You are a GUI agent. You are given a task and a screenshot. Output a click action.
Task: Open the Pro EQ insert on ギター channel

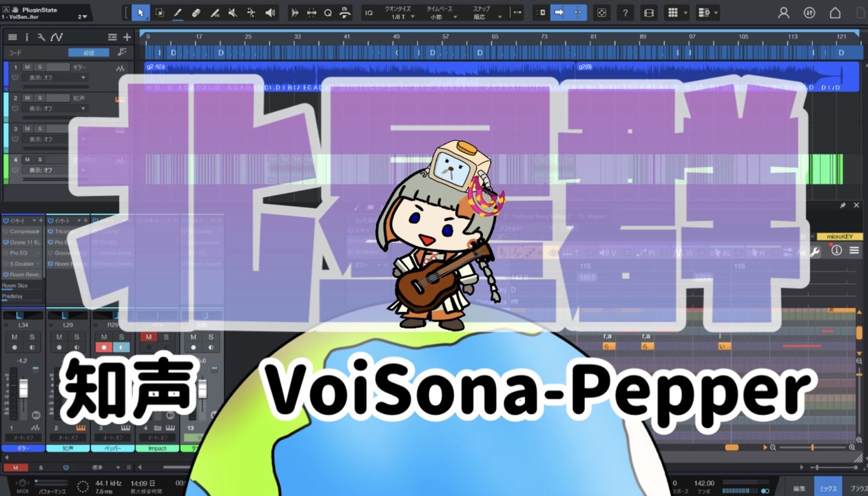(19, 253)
